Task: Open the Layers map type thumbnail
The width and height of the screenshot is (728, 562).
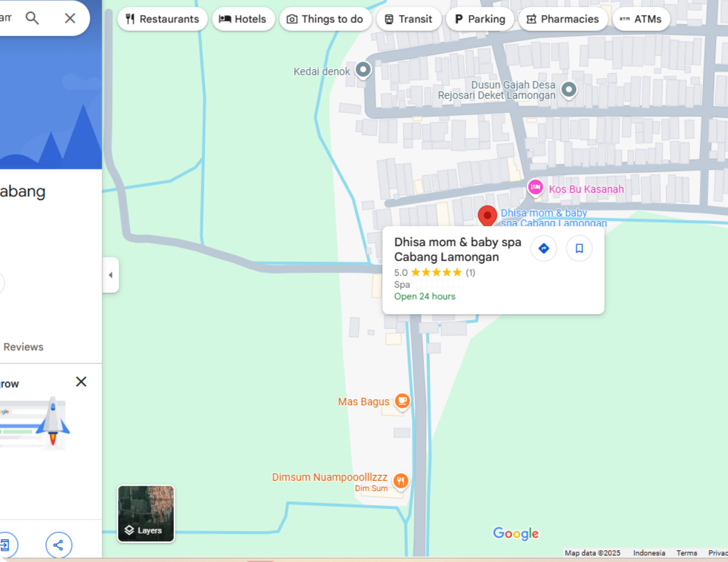Action: pyautogui.click(x=146, y=514)
